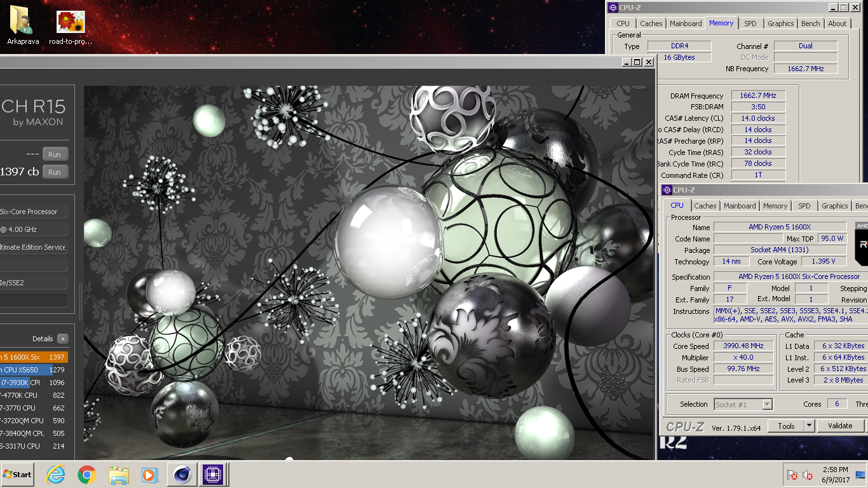Click the taskbar clock showing 2:58 PM

coord(835,475)
